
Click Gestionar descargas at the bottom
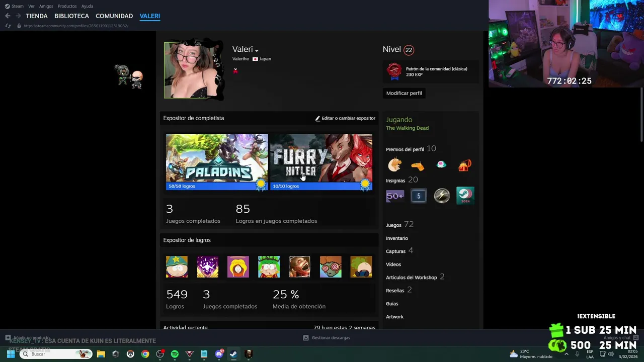[327, 338]
